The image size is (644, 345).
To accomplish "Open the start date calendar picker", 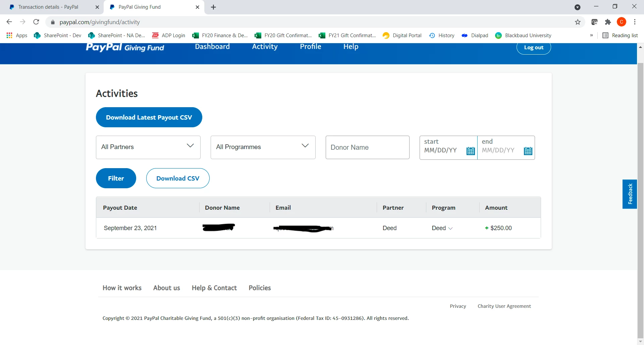I will tap(471, 151).
